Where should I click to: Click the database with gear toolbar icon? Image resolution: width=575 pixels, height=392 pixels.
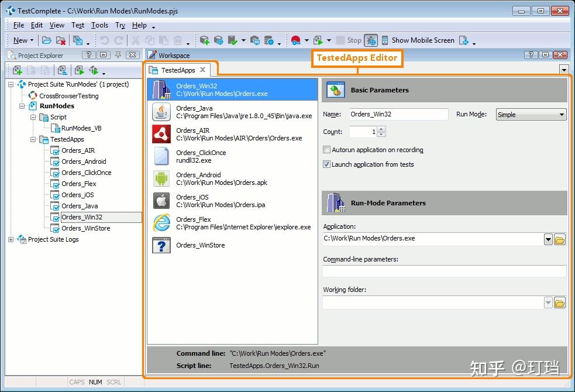pos(269,40)
